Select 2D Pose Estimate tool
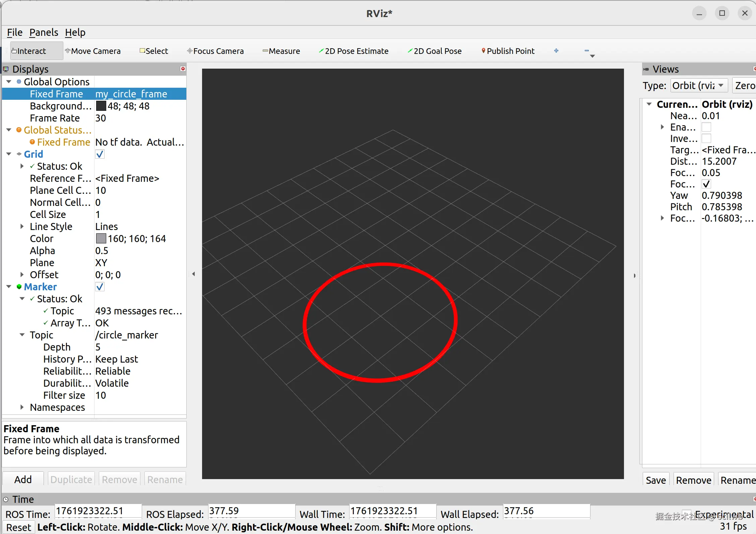 pyautogui.click(x=354, y=51)
